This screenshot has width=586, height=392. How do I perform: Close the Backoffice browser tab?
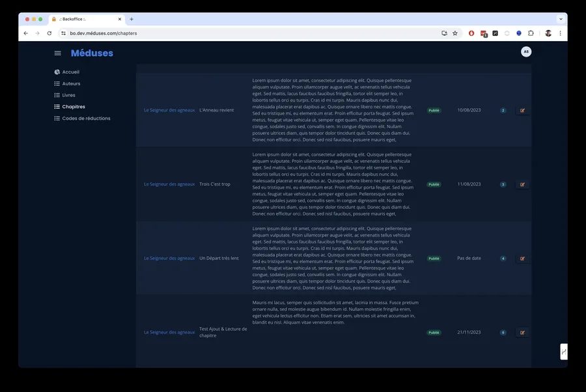point(120,19)
